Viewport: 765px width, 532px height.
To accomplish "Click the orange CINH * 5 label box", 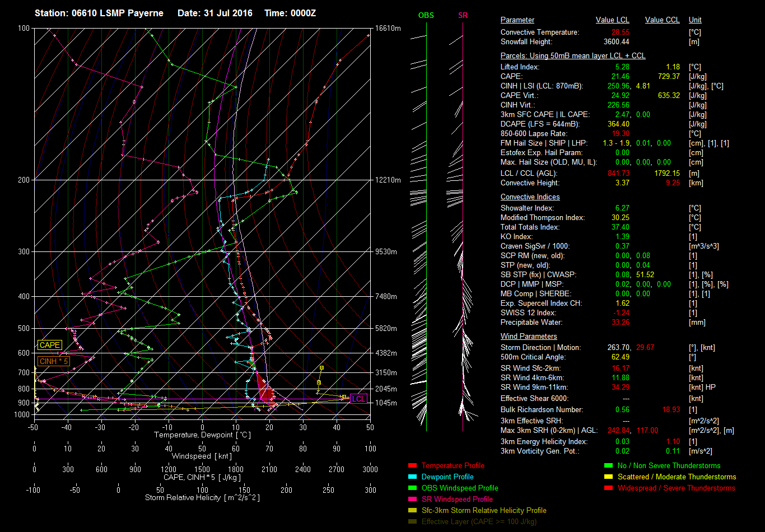I will click(x=54, y=361).
